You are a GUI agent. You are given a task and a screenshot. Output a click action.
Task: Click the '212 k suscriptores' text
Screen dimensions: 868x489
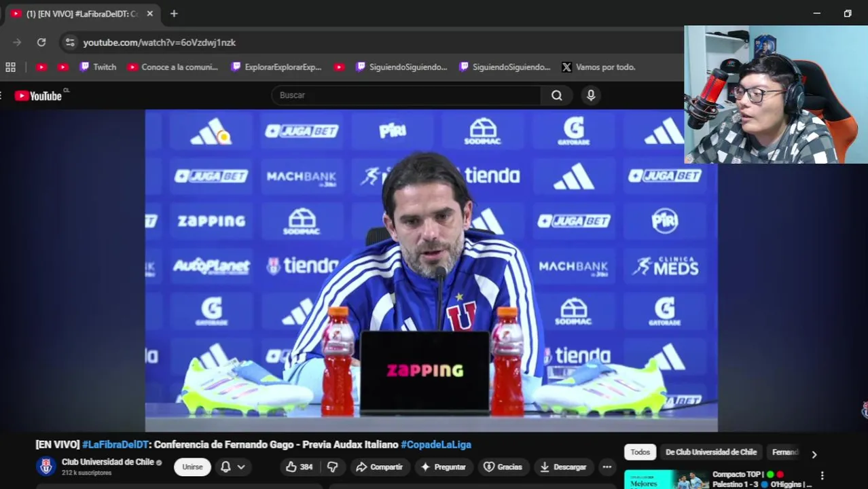[86, 473]
